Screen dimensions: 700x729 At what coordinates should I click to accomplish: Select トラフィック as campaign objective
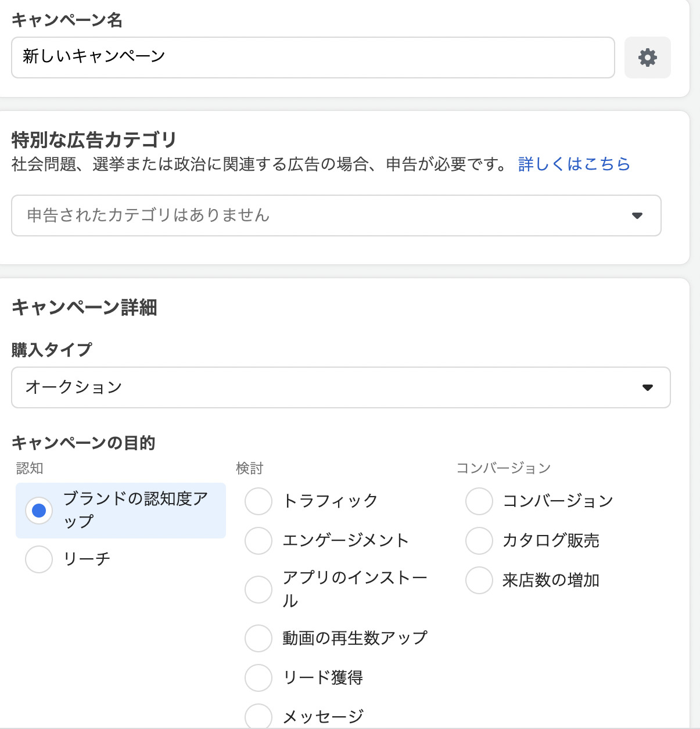click(x=258, y=501)
